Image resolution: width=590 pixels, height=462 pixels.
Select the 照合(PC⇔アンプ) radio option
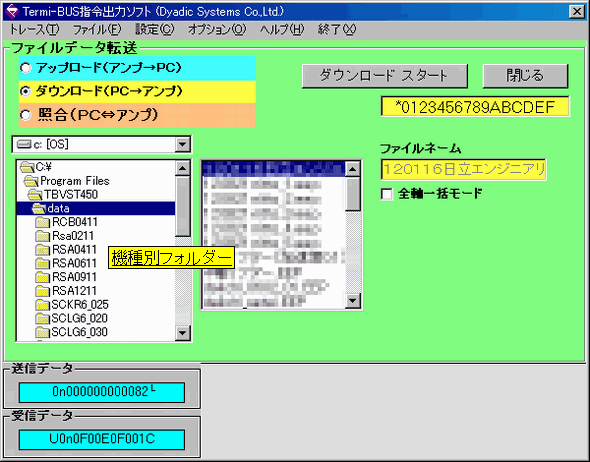click(x=25, y=115)
